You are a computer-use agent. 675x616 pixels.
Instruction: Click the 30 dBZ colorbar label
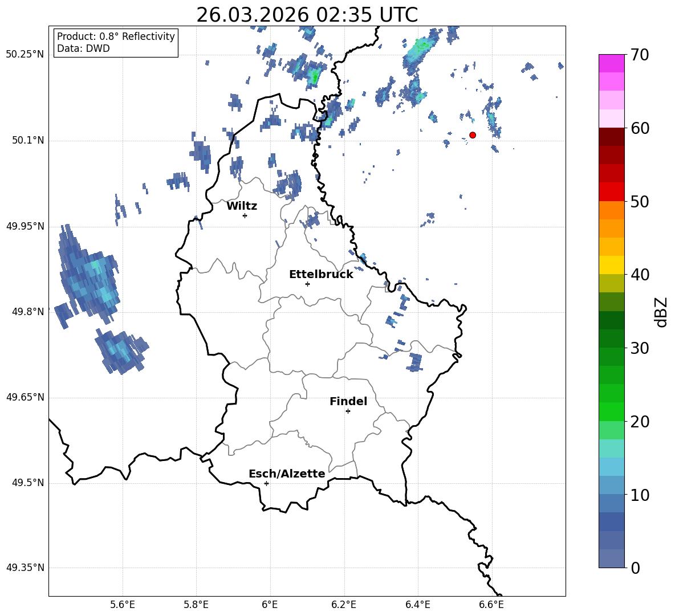pos(640,348)
